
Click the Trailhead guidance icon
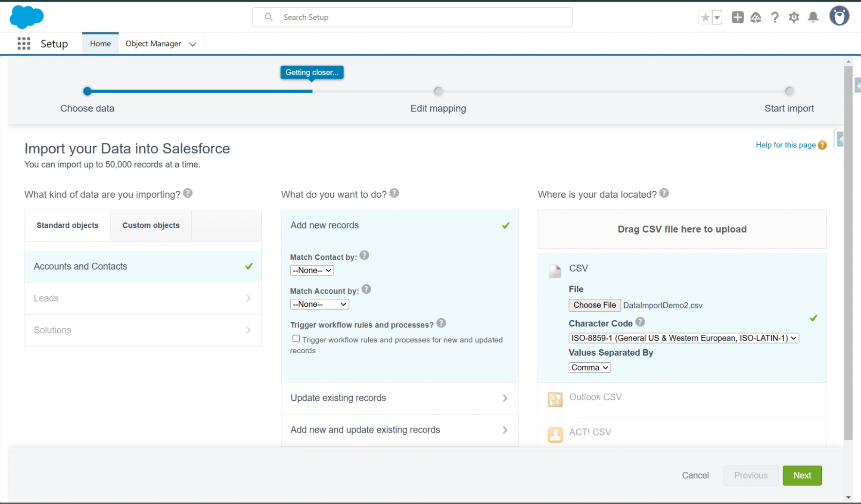(x=755, y=17)
